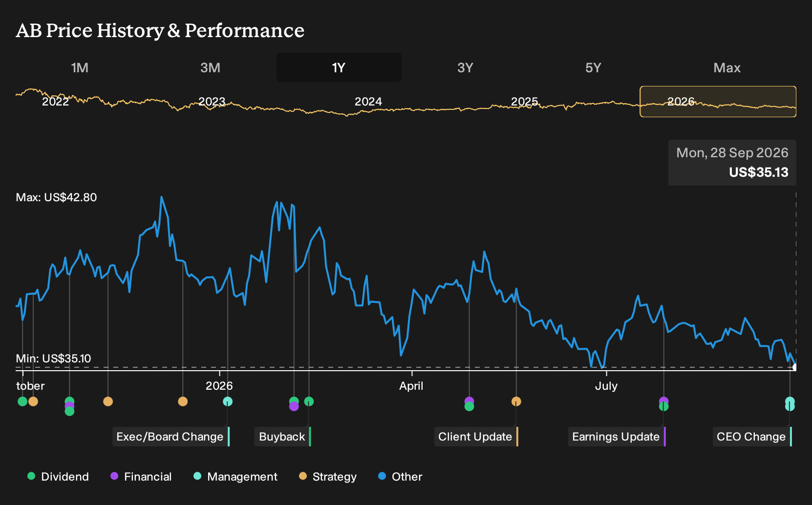
Task: Open the Exec/Board Change event label
Action: pyautogui.click(x=171, y=437)
